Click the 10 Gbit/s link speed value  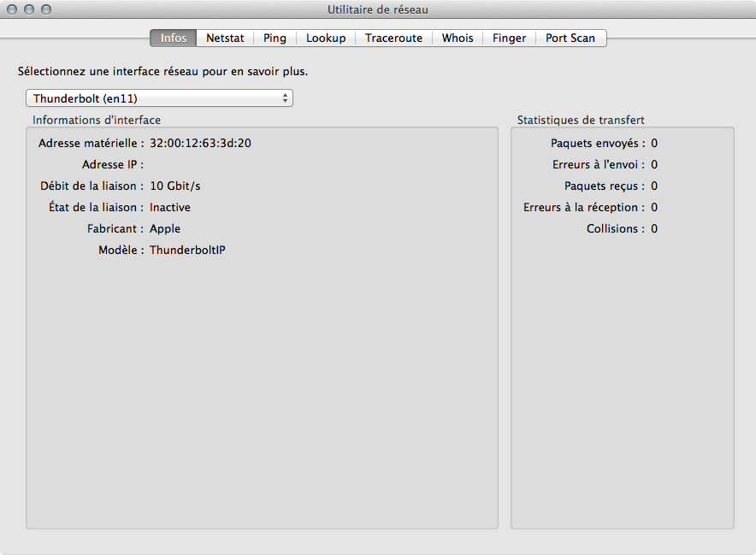(174, 186)
